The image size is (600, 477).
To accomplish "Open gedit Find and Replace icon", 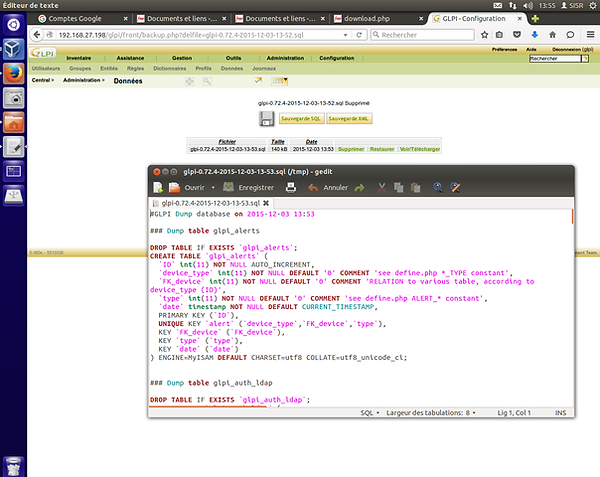I will pyautogui.click(x=455, y=187).
